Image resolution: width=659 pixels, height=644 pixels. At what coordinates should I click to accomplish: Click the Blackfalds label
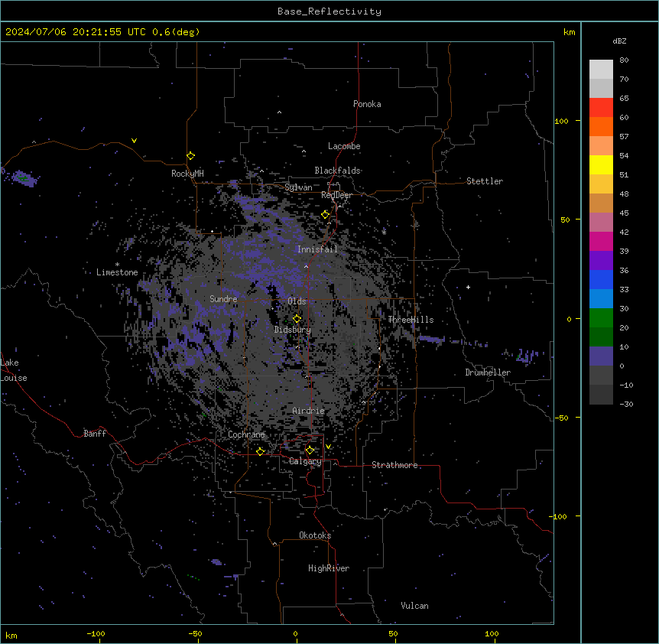[x=337, y=171]
